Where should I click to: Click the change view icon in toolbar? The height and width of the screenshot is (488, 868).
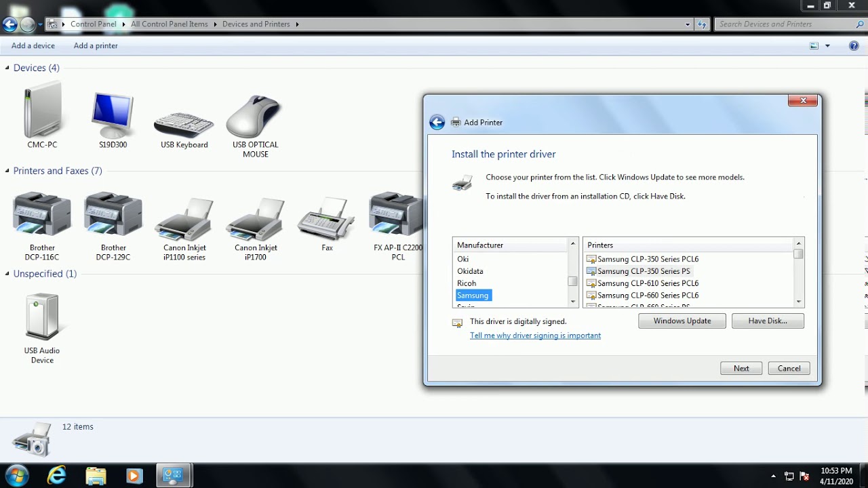[814, 45]
